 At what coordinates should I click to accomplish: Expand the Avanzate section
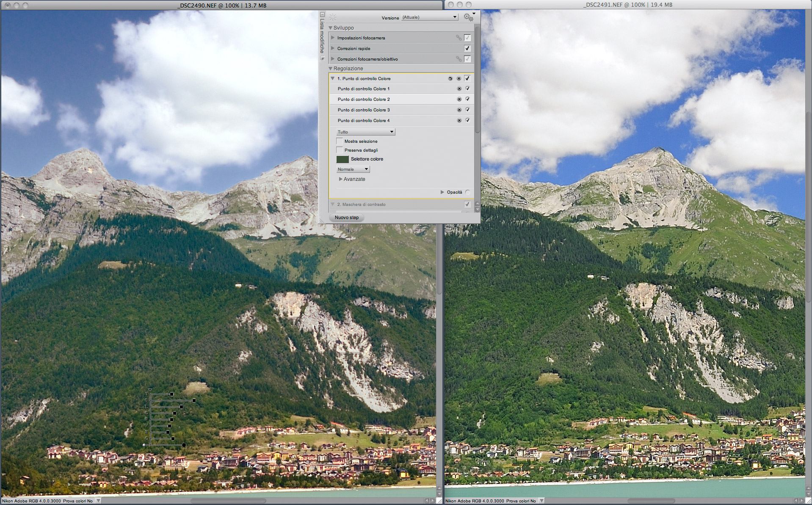[x=341, y=179]
